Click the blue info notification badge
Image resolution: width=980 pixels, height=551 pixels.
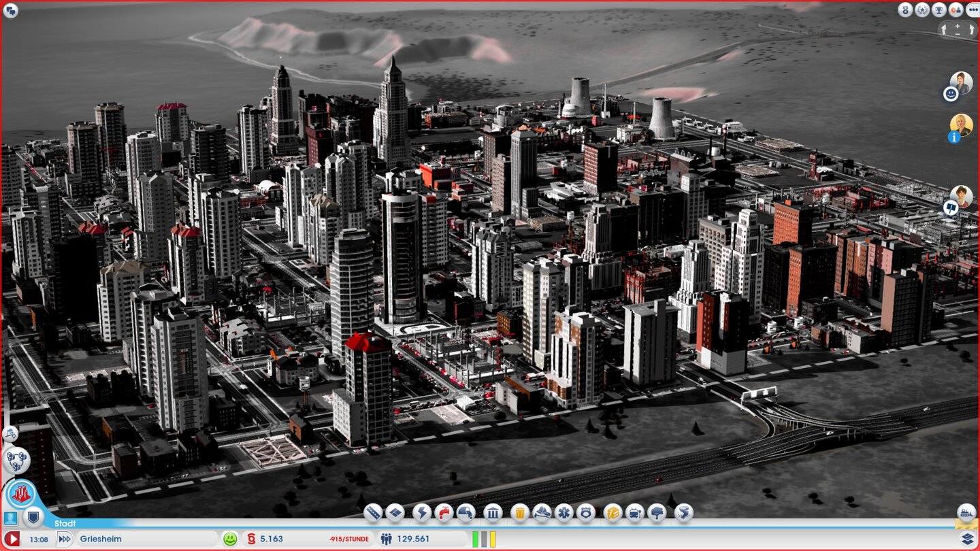click(x=953, y=137)
